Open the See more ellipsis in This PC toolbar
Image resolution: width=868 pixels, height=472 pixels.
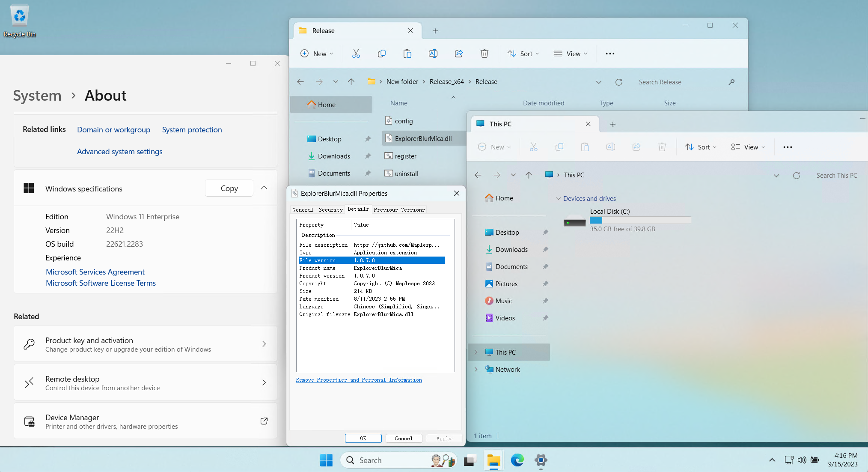click(x=787, y=147)
